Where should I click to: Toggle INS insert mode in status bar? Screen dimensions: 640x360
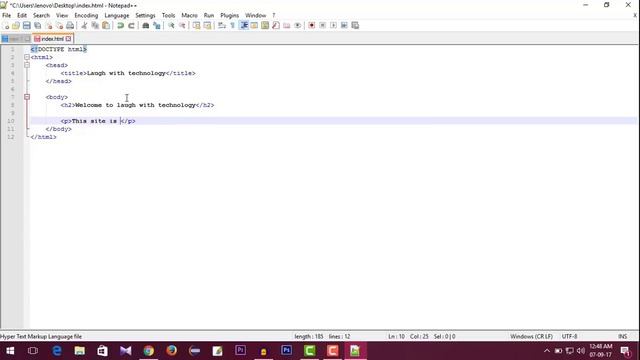(x=622, y=337)
